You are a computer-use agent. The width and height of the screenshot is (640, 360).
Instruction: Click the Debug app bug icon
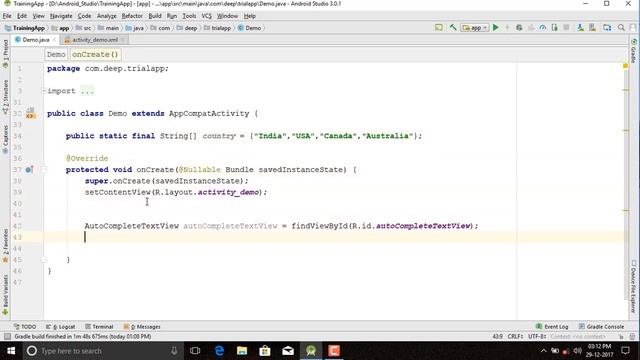519,28
